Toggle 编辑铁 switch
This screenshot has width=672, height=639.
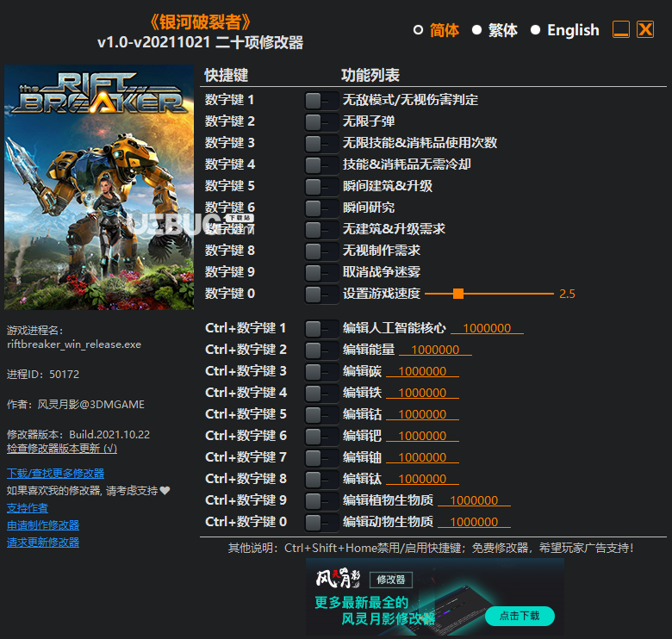coord(321,394)
